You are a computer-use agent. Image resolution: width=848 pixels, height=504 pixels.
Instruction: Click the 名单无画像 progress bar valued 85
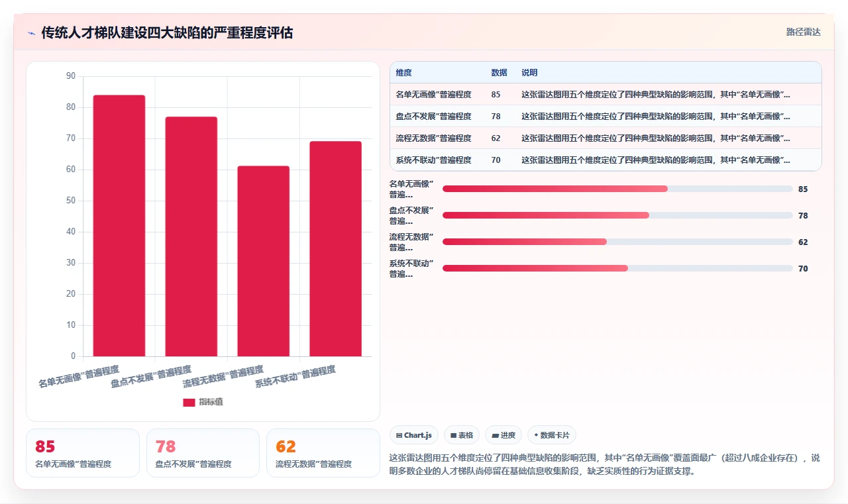click(617, 189)
